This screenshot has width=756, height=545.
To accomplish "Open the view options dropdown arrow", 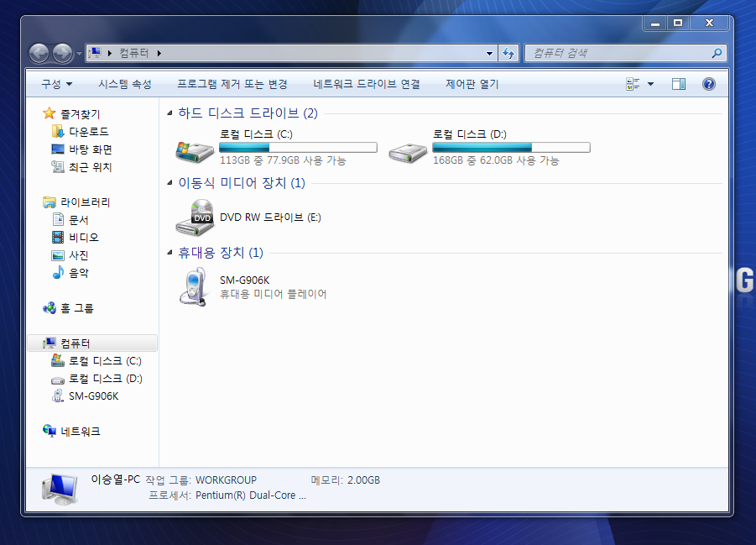I will 650,84.
